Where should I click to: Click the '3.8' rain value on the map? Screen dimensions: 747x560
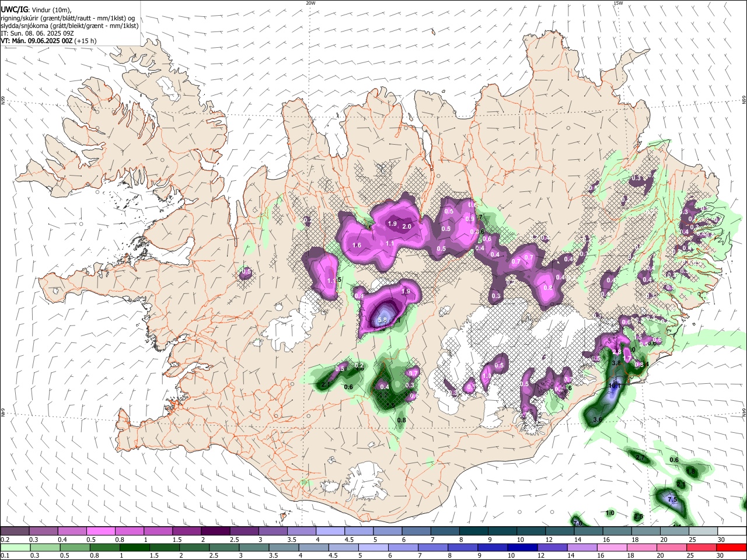(x=616, y=363)
